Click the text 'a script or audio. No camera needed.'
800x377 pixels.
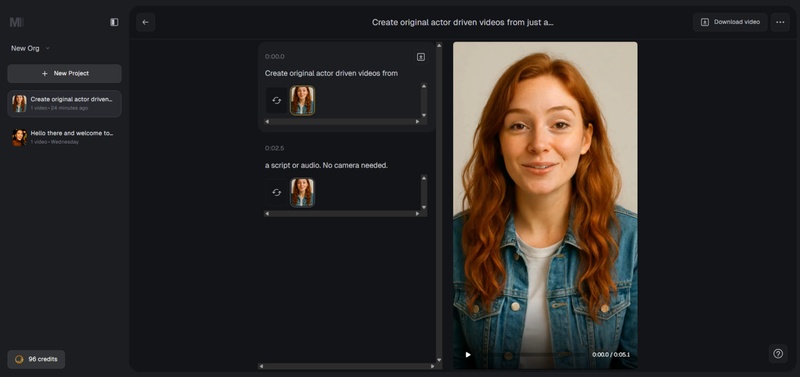(x=326, y=165)
